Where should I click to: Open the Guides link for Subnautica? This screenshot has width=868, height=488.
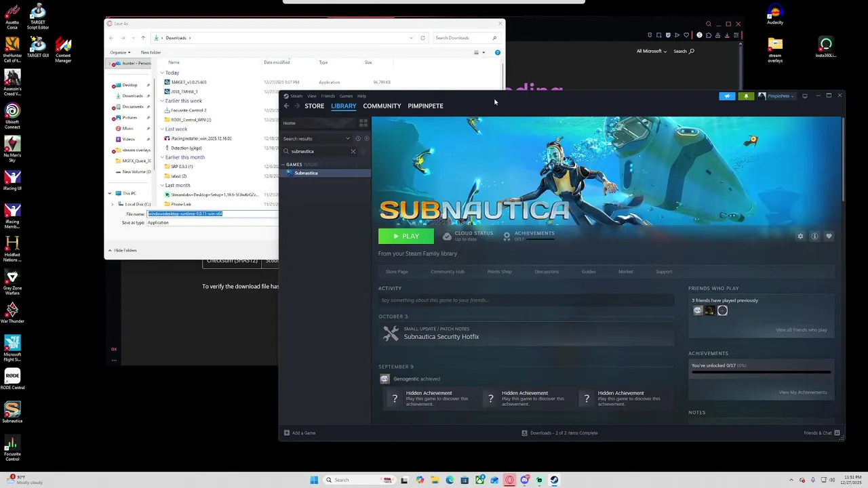[x=589, y=272]
